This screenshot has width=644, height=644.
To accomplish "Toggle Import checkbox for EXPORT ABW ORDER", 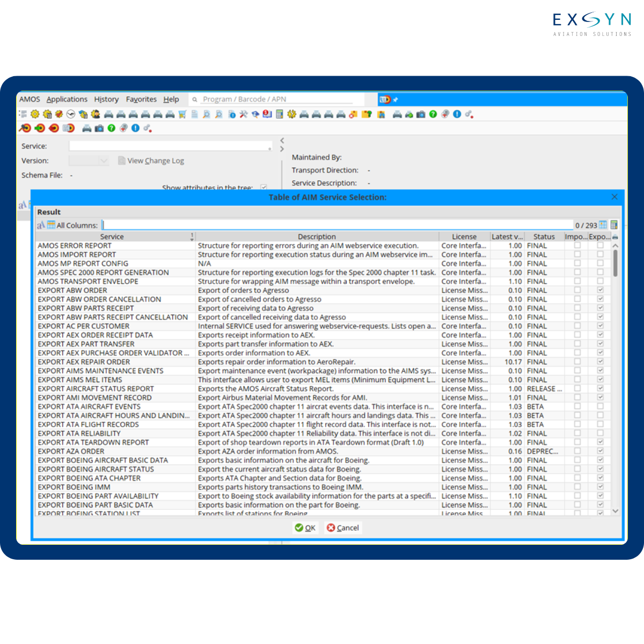I will [577, 290].
